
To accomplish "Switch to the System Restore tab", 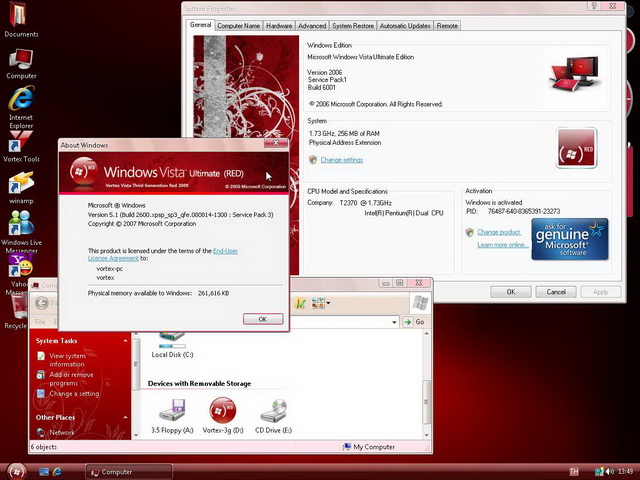I will click(353, 26).
